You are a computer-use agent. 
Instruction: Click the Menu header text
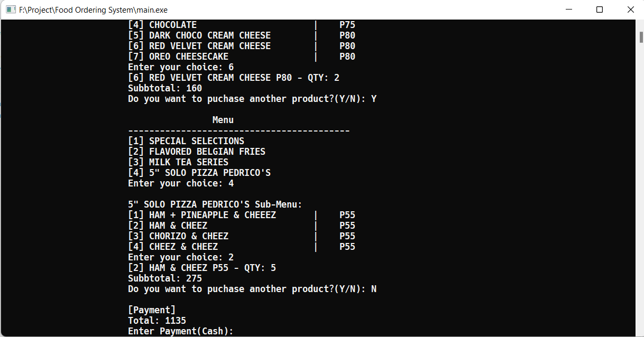(222, 119)
